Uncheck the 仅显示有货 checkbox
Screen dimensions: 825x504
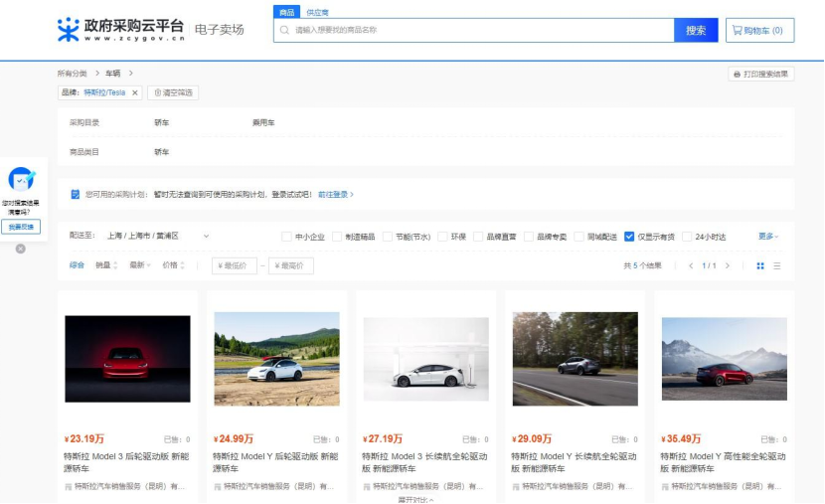[629, 237]
